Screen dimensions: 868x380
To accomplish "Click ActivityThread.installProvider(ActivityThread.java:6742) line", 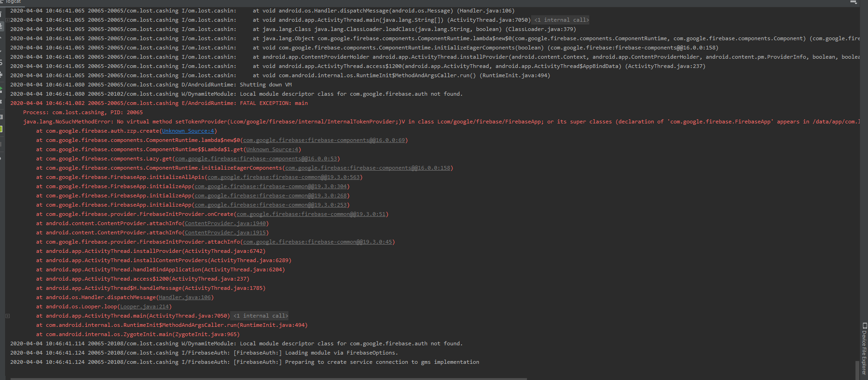I will click(x=151, y=251).
